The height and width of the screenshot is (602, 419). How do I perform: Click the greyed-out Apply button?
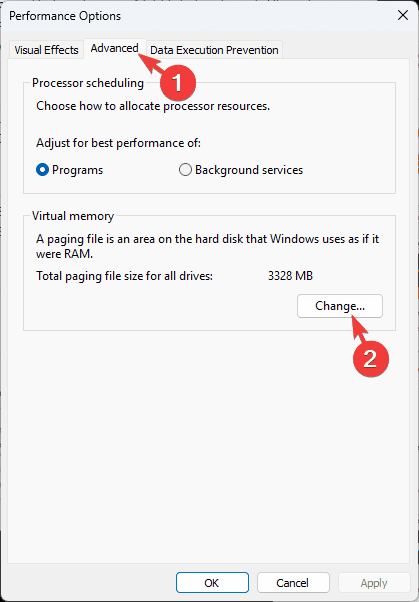pyautogui.click(x=374, y=583)
